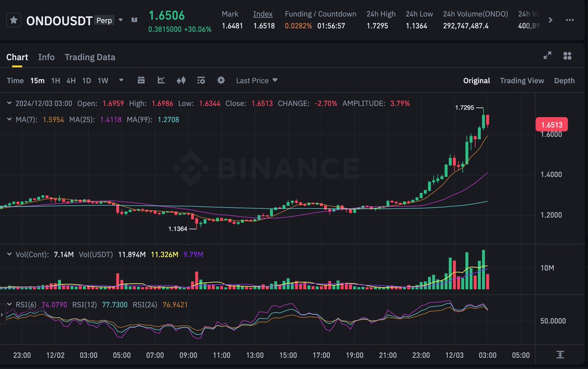Click the Vol(USDT) value 11.894M
Screen dimensions: 588x369
(132, 254)
